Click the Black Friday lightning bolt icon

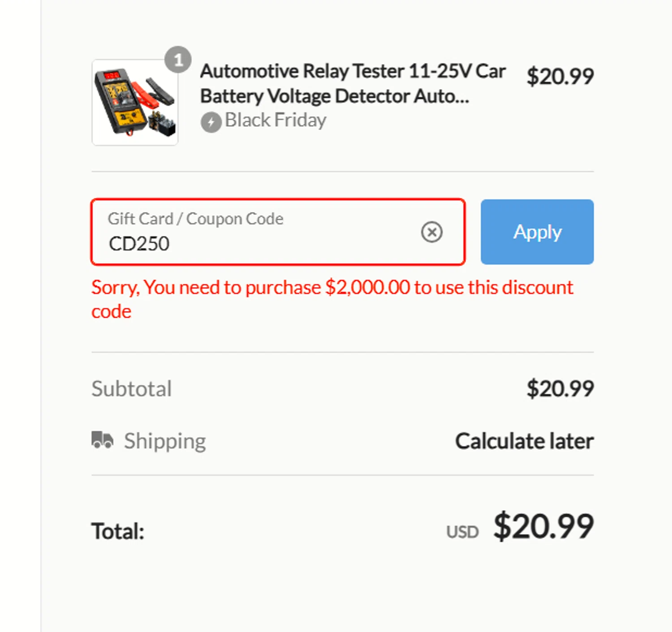pos(211,122)
